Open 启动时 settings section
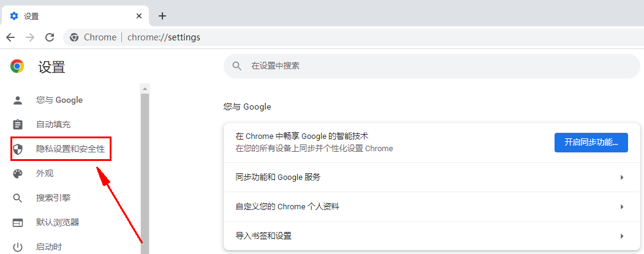The height and width of the screenshot is (254, 644). 49,247
